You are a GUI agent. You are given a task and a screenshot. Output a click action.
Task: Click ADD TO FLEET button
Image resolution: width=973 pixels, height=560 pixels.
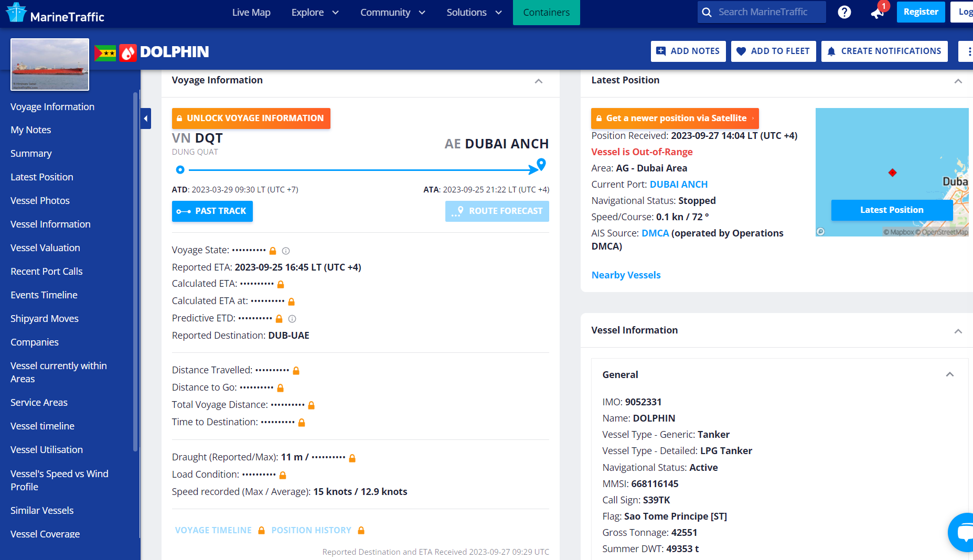point(773,51)
